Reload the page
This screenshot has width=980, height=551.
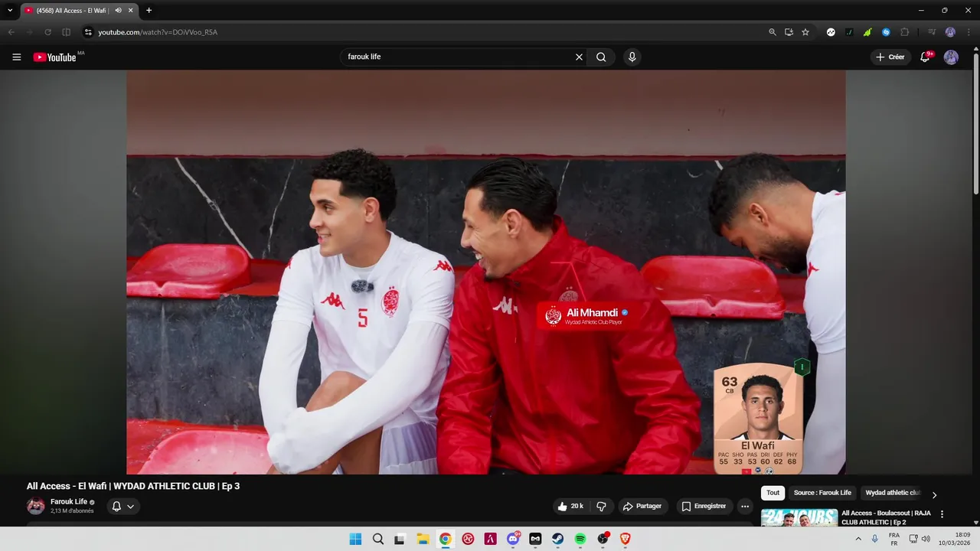(x=47, y=32)
